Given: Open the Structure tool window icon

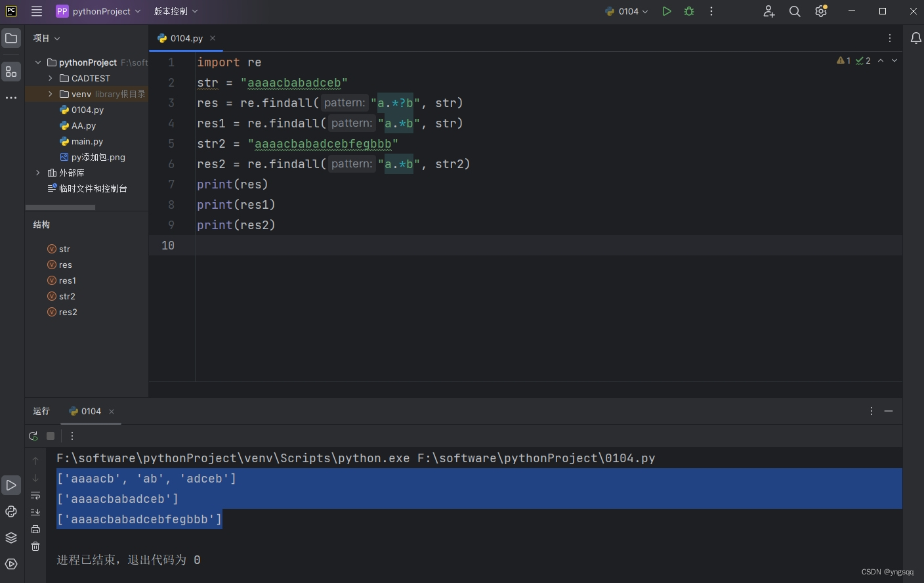Looking at the screenshot, I should coord(11,72).
